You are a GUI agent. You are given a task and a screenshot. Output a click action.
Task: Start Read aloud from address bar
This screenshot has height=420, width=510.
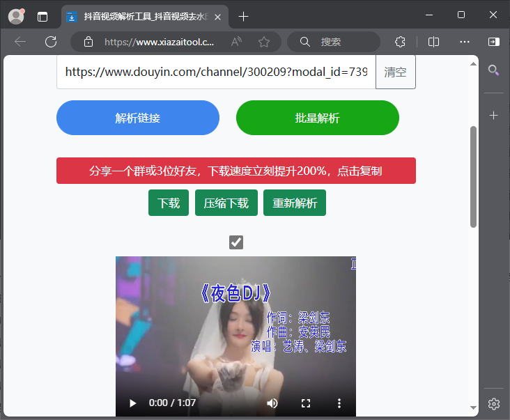[x=236, y=42]
